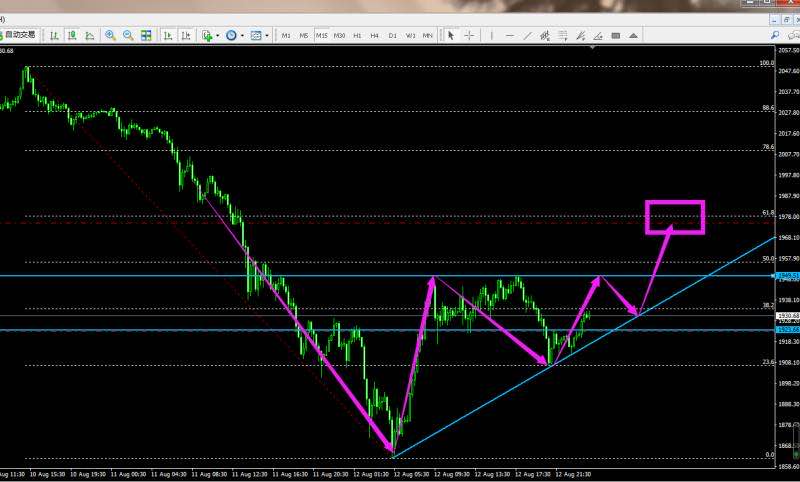Select D1 timeframe
Image resolution: width=800 pixels, height=482 pixels.
pos(392,35)
